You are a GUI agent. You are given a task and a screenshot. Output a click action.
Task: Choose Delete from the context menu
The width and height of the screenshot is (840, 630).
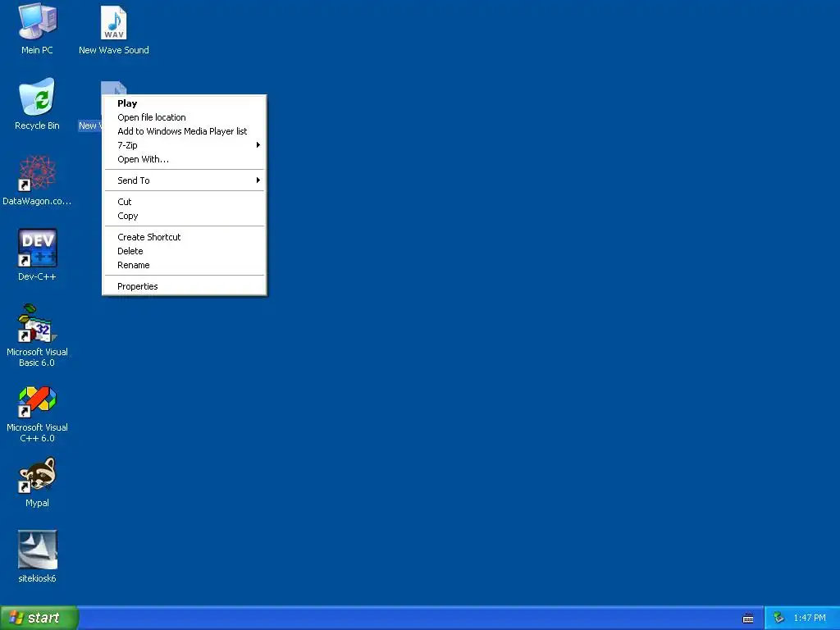pos(185,251)
